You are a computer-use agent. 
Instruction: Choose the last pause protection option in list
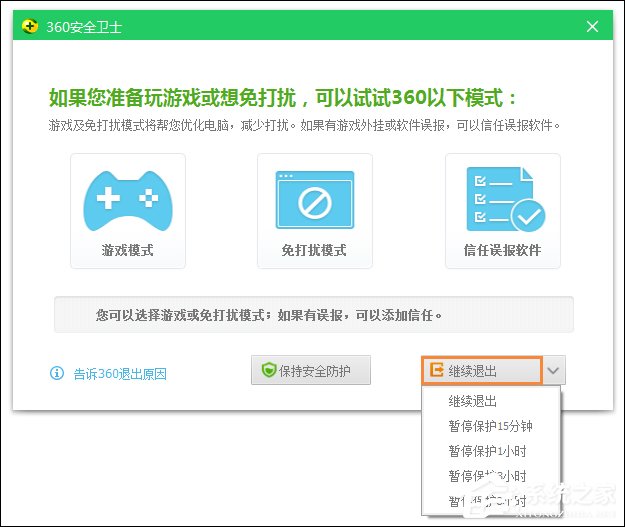[x=487, y=501]
